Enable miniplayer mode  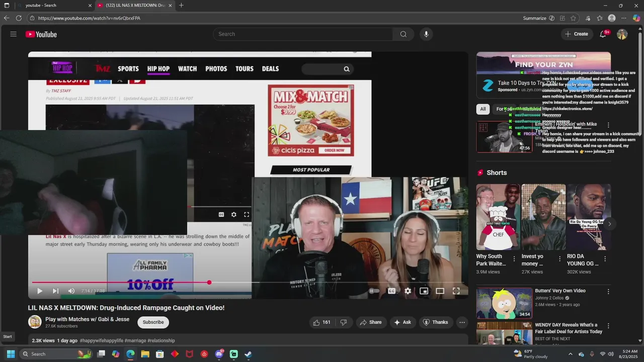tap(424, 291)
